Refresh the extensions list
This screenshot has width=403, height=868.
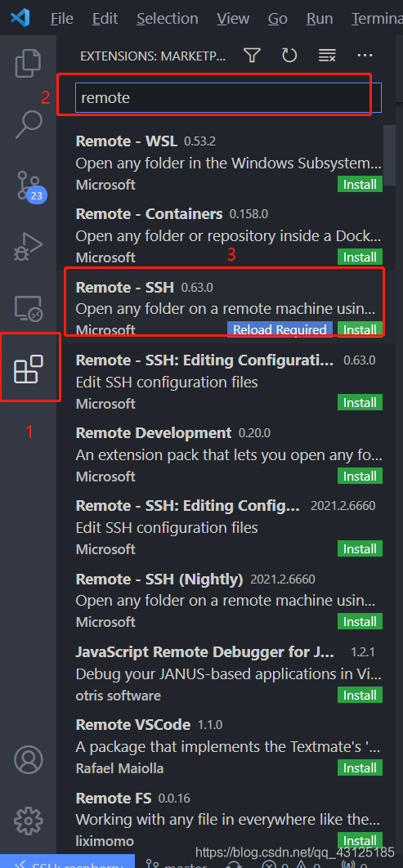289,56
